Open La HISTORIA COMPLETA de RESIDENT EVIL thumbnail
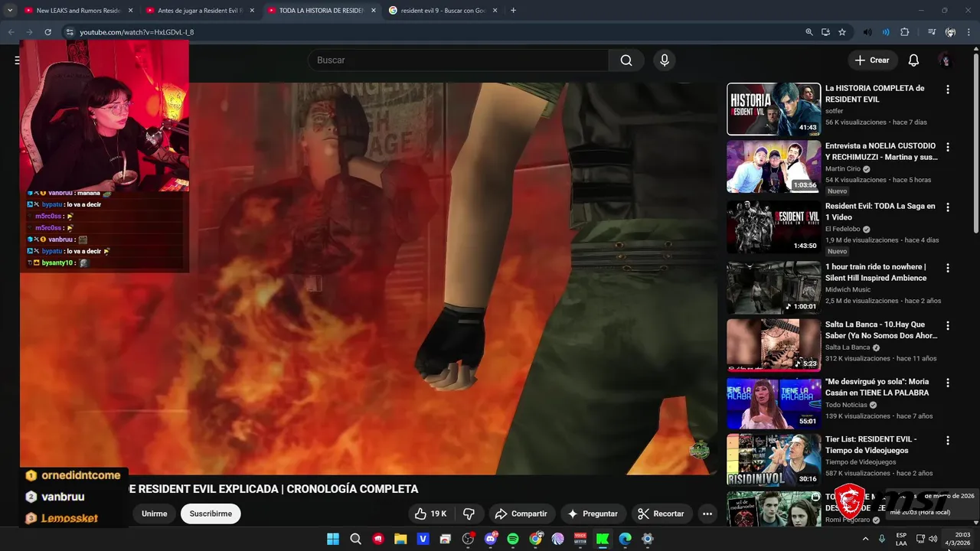 point(773,109)
